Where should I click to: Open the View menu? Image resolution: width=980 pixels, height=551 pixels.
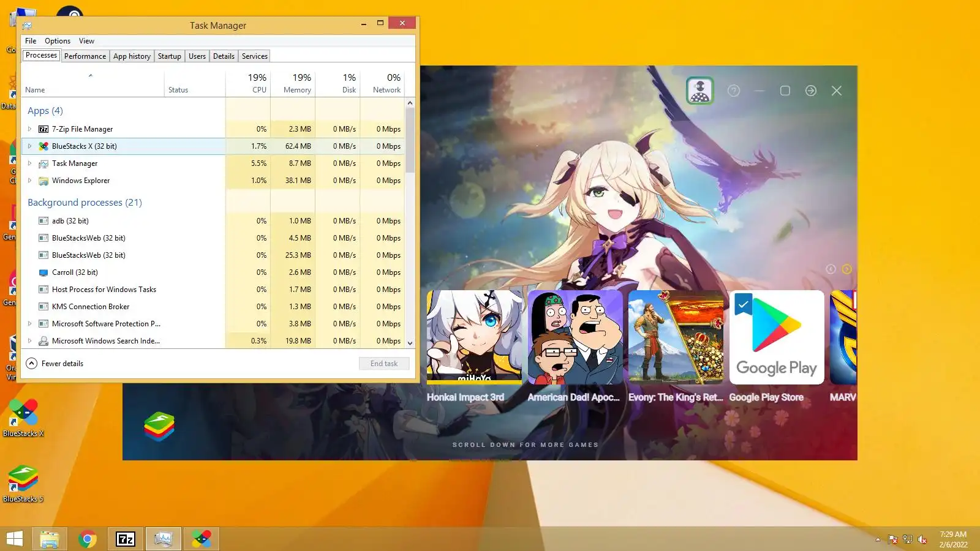tap(86, 41)
